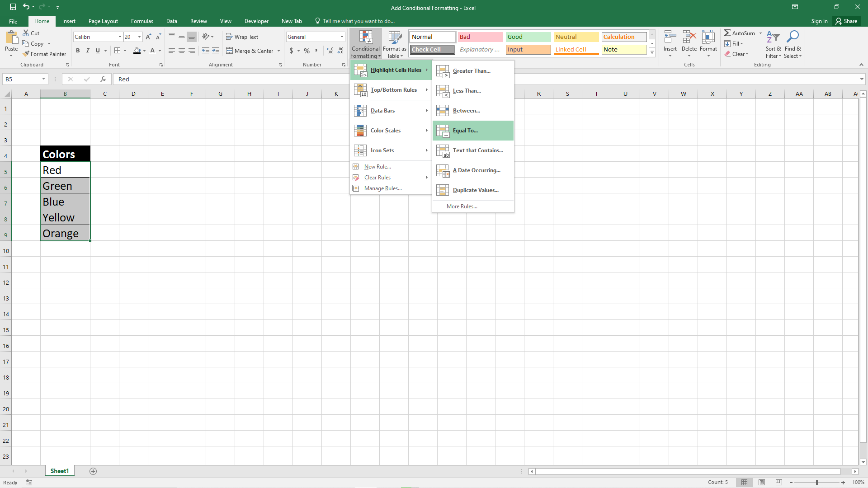Increase decimal places

330,51
